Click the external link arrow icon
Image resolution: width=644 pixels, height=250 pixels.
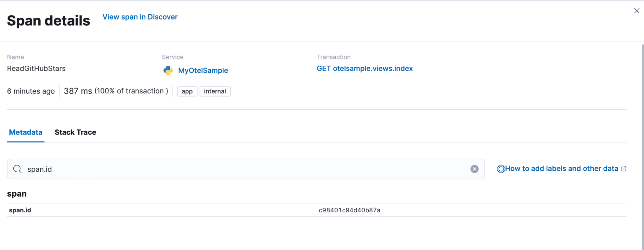[x=624, y=169]
